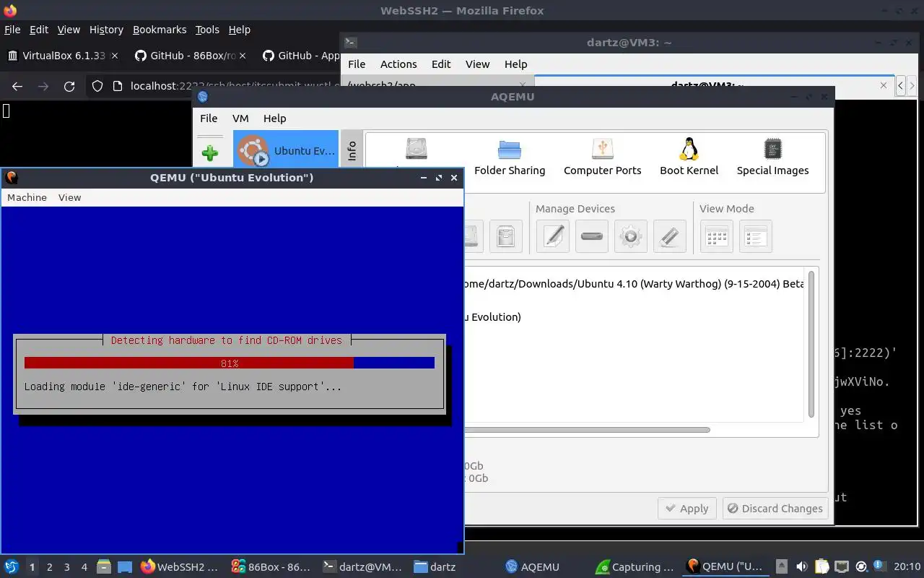This screenshot has width=924, height=578.
Task: Open the AQEMU Help menu
Action: tap(274, 118)
